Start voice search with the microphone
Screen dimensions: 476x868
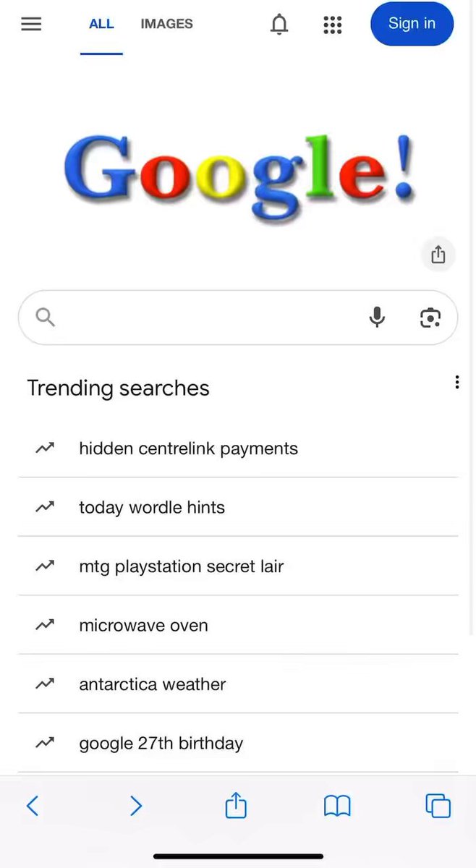(377, 318)
